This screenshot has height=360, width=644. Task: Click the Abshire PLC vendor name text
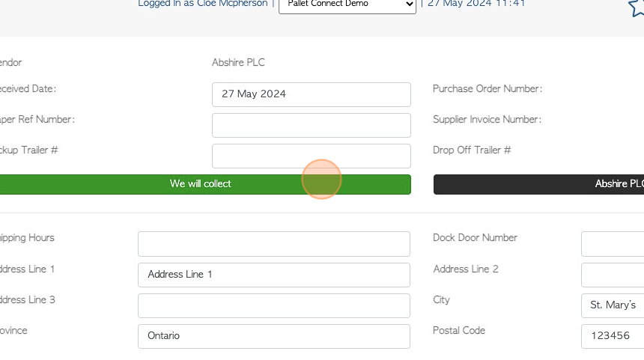click(238, 62)
